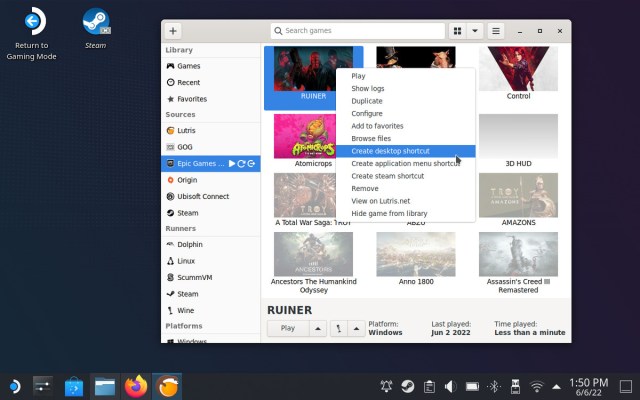Choose Show logs in context menu
This screenshot has height=400, width=640.
tap(405, 89)
